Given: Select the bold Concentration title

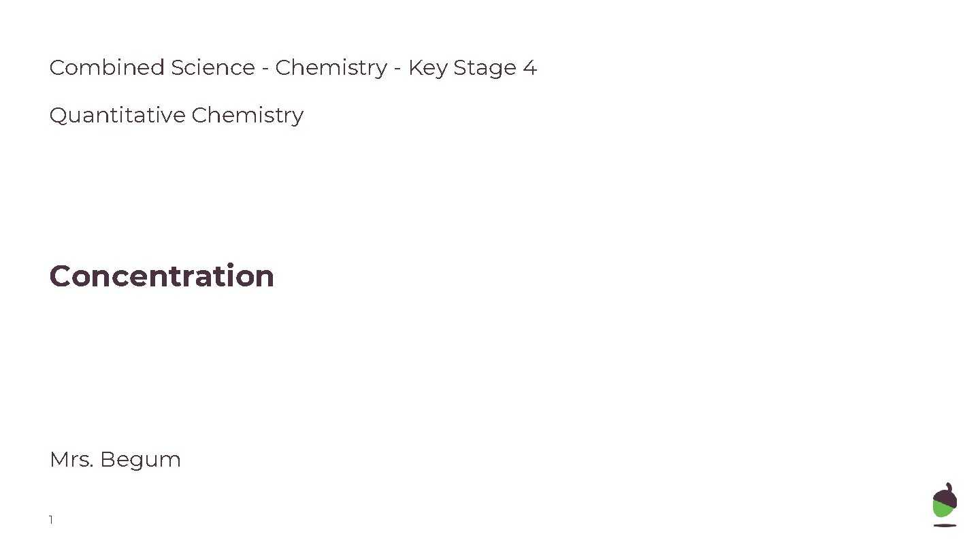Looking at the screenshot, I should point(162,276).
